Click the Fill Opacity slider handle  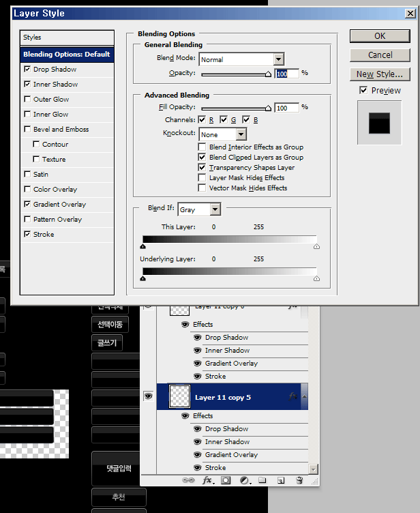pos(268,108)
